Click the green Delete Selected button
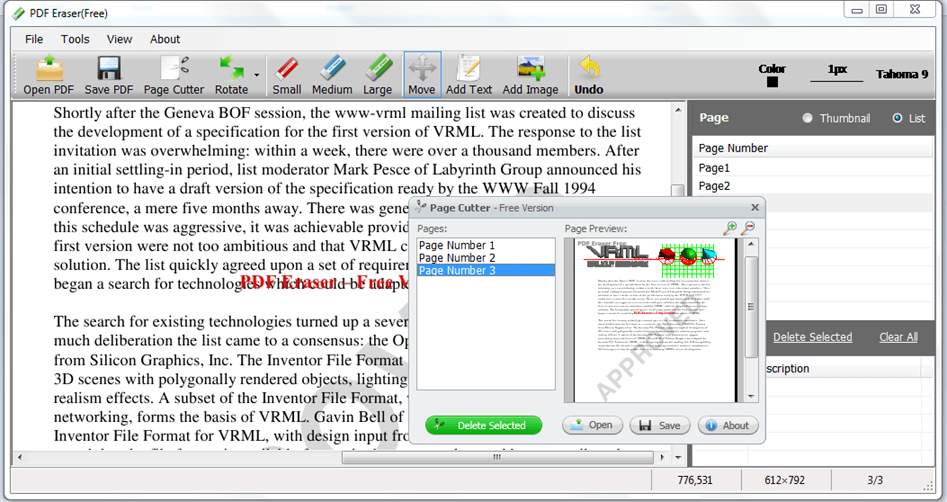The height and width of the screenshot is (502, 947). pos(484,425)
